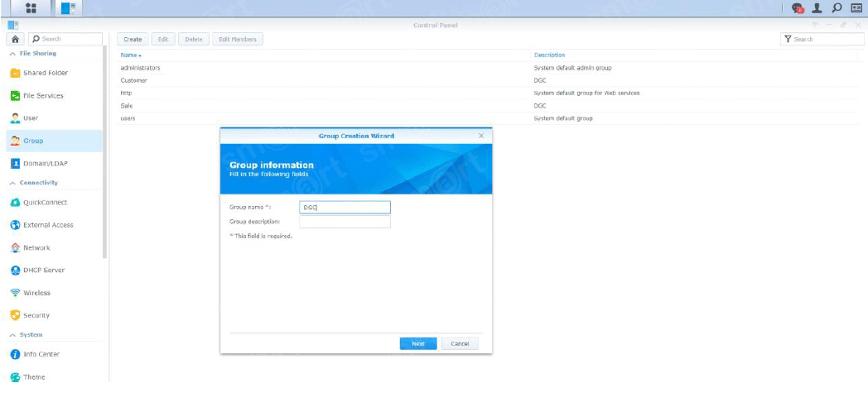Click the DHCP Server sidebar icon
This screenshot has height=407, width=868.
pos(16,271)
